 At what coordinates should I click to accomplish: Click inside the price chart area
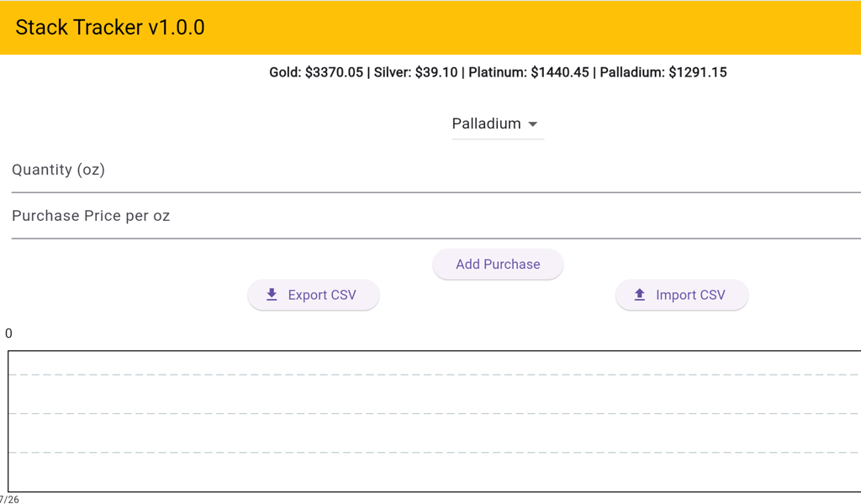[434, 421]
